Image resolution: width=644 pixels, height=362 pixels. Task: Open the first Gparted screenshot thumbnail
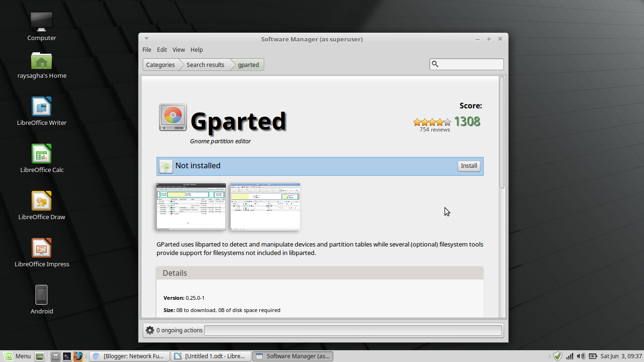(x=191, y=207)
